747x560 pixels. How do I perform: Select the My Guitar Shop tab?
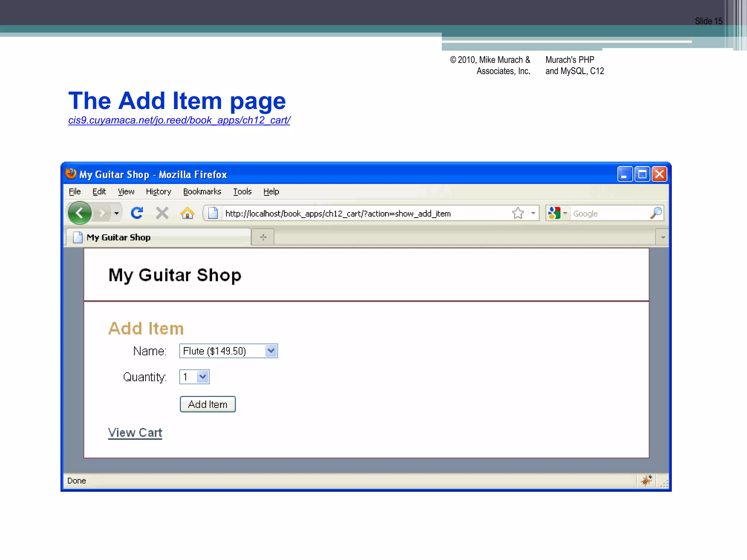158,237
